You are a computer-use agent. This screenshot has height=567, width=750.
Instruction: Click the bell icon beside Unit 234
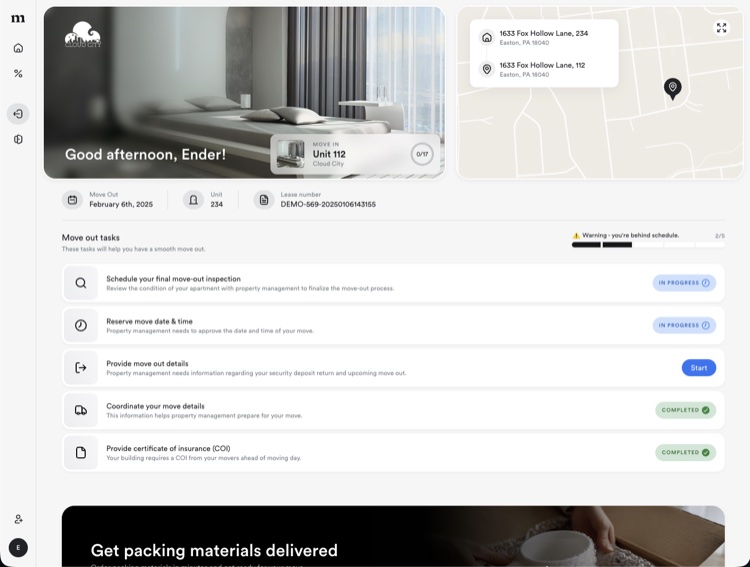[193, 200]
